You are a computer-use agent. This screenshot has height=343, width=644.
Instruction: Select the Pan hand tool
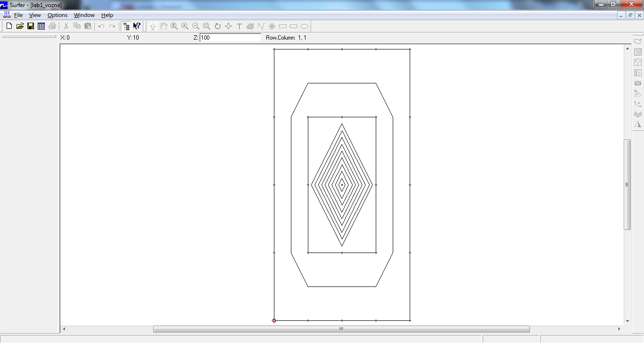tap(164, 26)
